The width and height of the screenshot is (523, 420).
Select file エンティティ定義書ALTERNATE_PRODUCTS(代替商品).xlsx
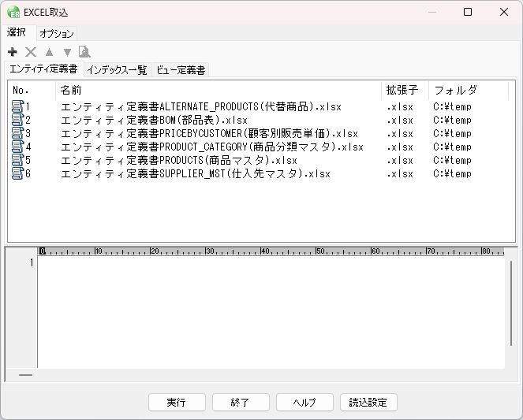[x=201, y=107]
